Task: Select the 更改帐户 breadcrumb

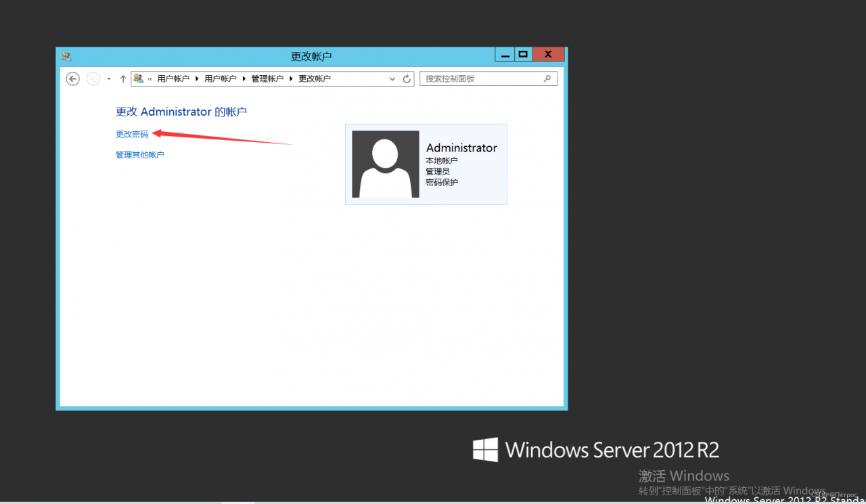Action: pos(315,79)
